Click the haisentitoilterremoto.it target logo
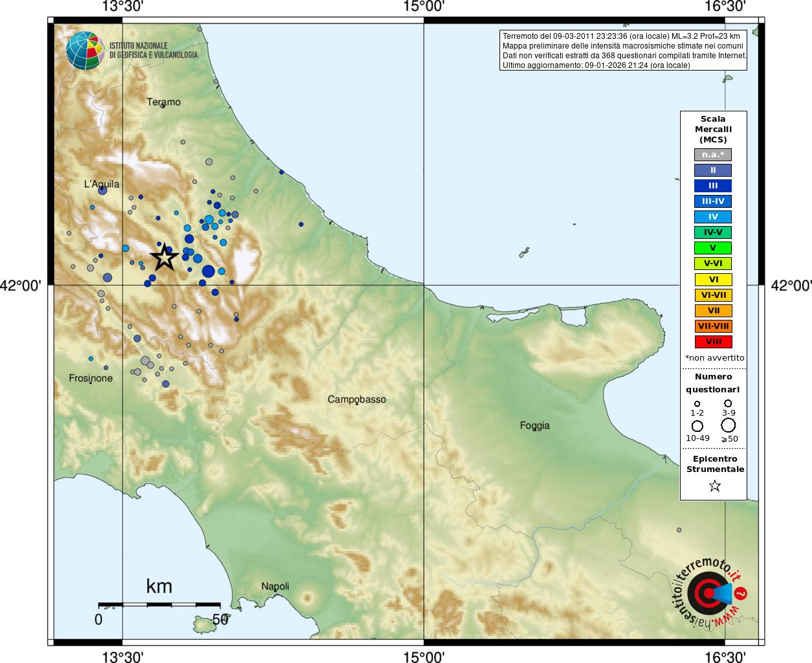 pos(708,593)
